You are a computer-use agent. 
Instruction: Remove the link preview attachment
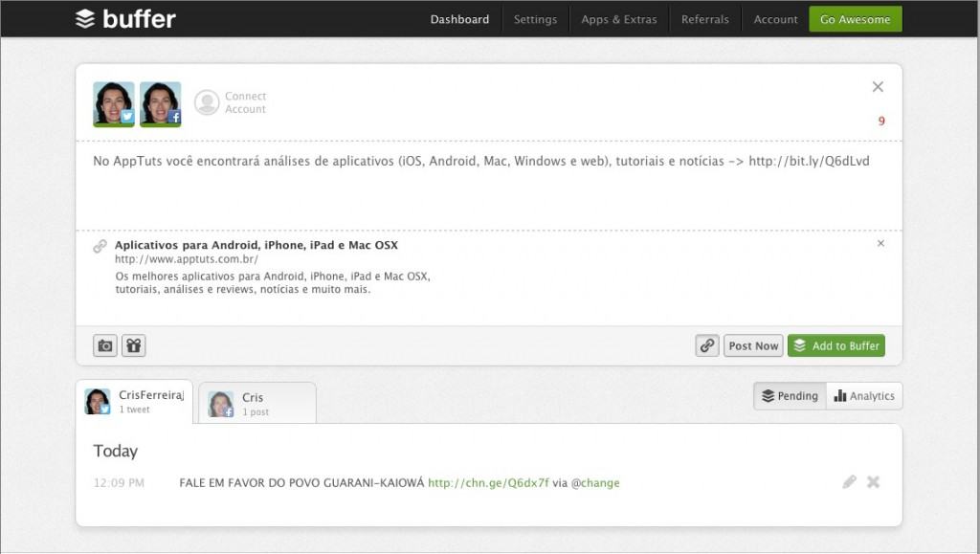(880, 244)
